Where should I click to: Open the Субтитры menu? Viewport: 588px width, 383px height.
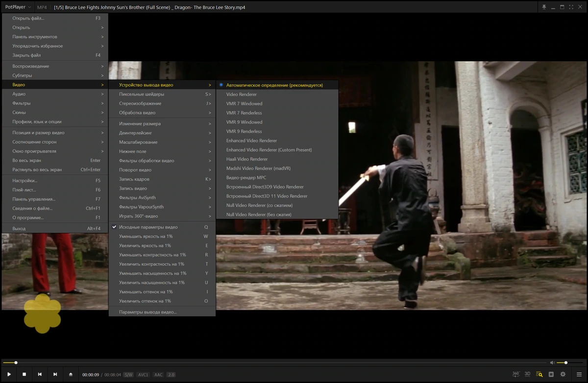click(x=55, y=76)
